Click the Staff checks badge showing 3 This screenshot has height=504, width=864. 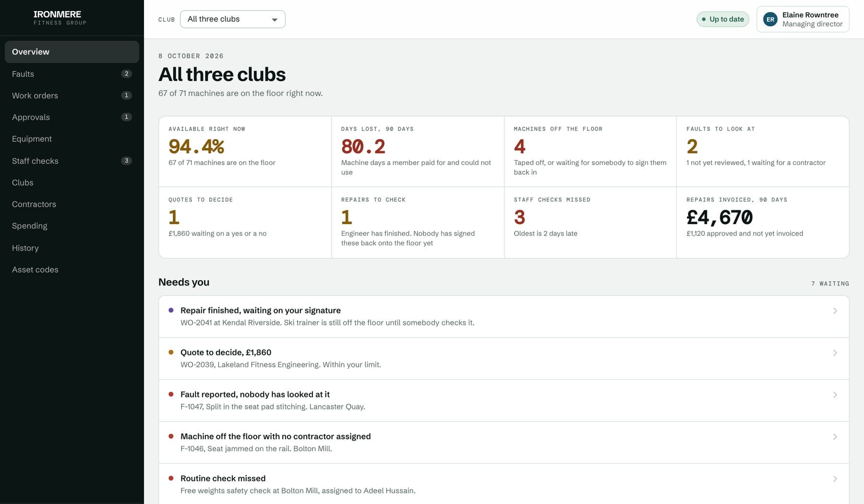point(126,161)
